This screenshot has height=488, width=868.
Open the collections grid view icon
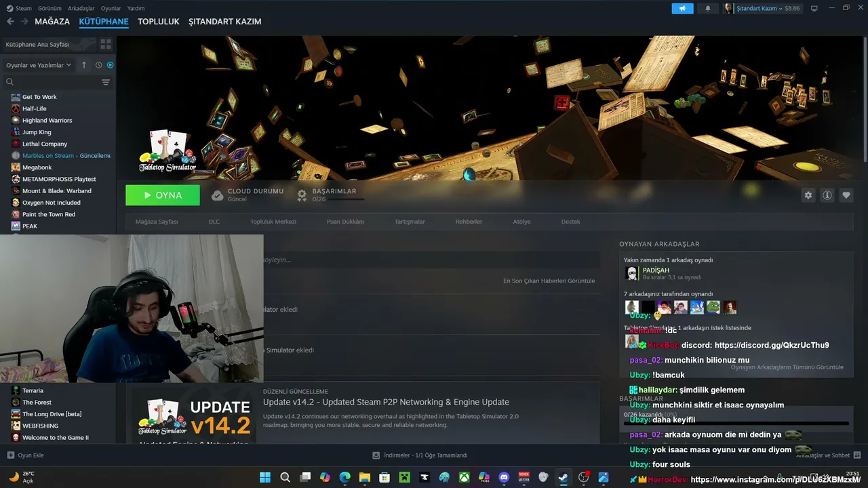106,44
